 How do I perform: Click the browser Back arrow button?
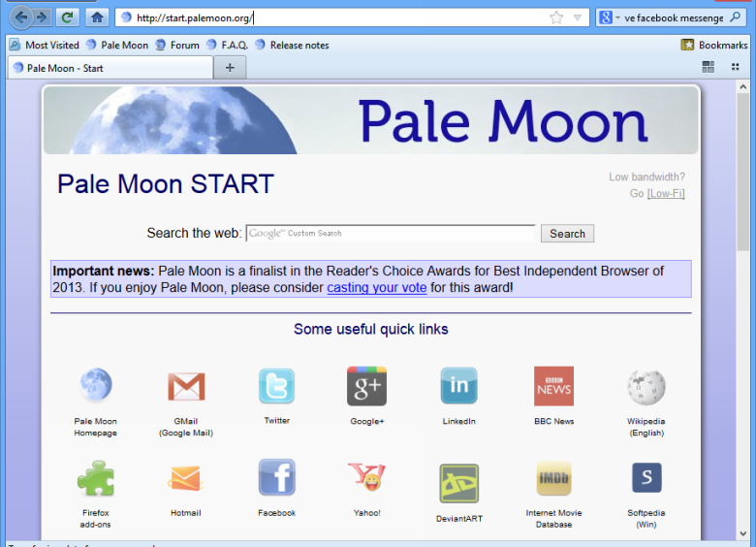(22, 17)
